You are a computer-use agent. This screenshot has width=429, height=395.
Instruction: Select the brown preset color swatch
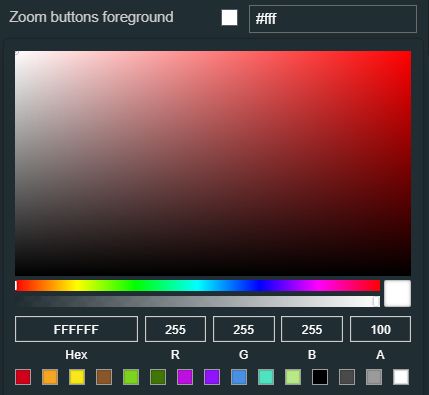coord(104,377)
